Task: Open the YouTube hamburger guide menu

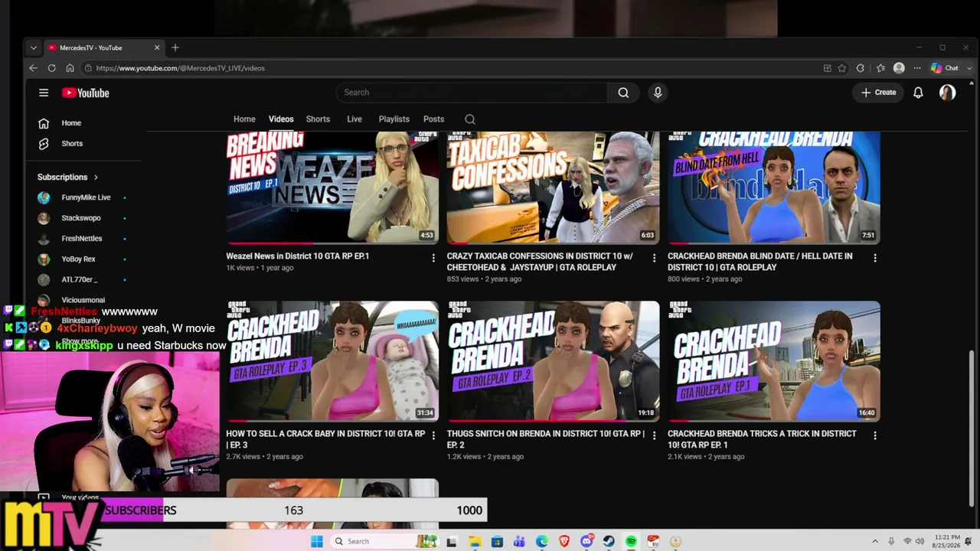Action: click(x=44, y=93)
